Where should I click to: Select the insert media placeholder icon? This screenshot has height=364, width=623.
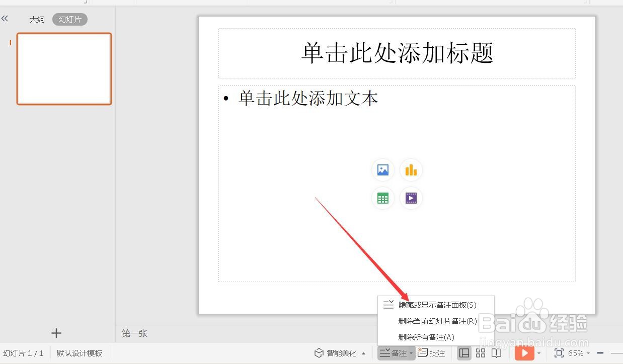tap(411, 198)
